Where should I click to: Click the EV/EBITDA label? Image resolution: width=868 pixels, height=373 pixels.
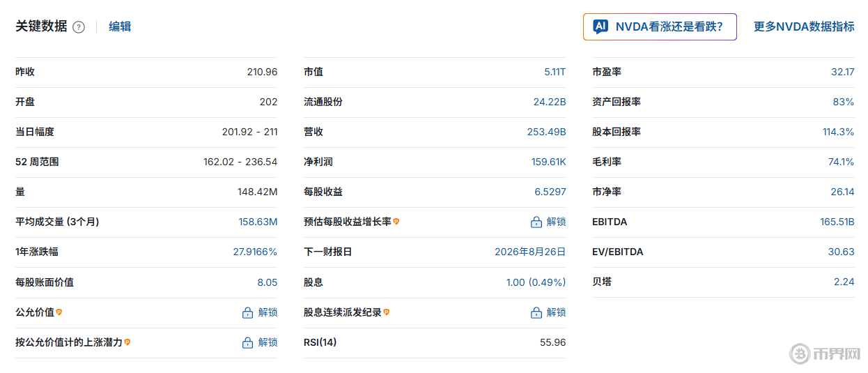tap(617, 252)
